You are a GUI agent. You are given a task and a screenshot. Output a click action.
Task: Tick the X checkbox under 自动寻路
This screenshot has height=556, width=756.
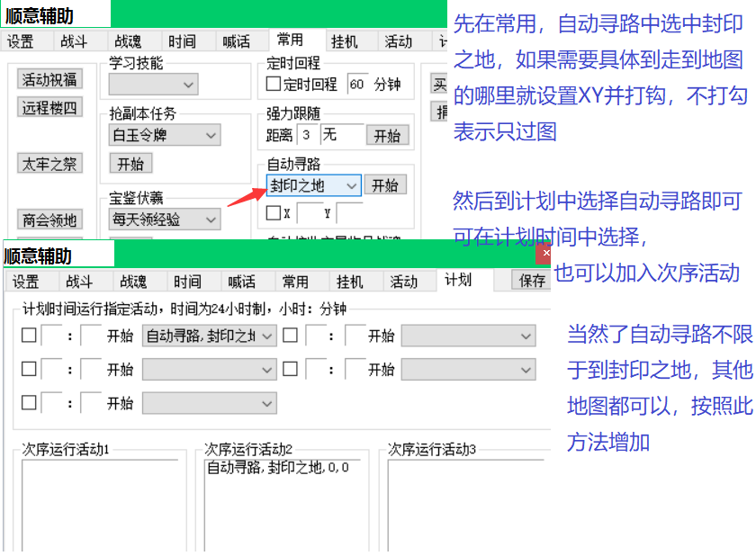point(274,213)
